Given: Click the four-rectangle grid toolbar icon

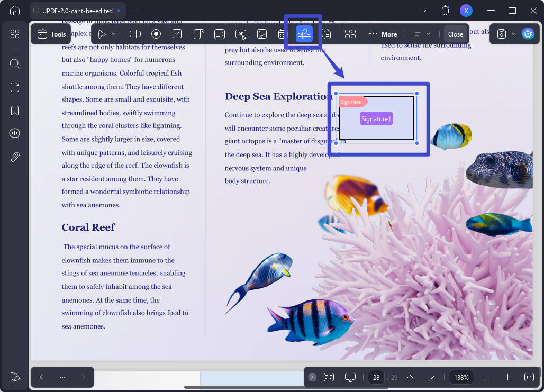Looking at the screenshot, I should [350, 34].
